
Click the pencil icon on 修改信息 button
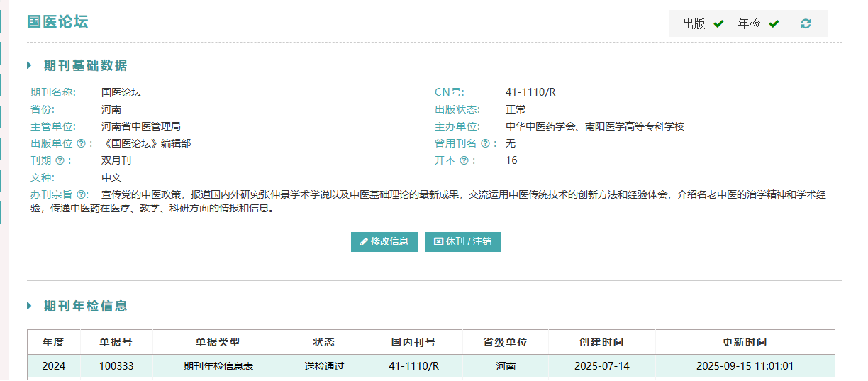(x=364, y=241)
